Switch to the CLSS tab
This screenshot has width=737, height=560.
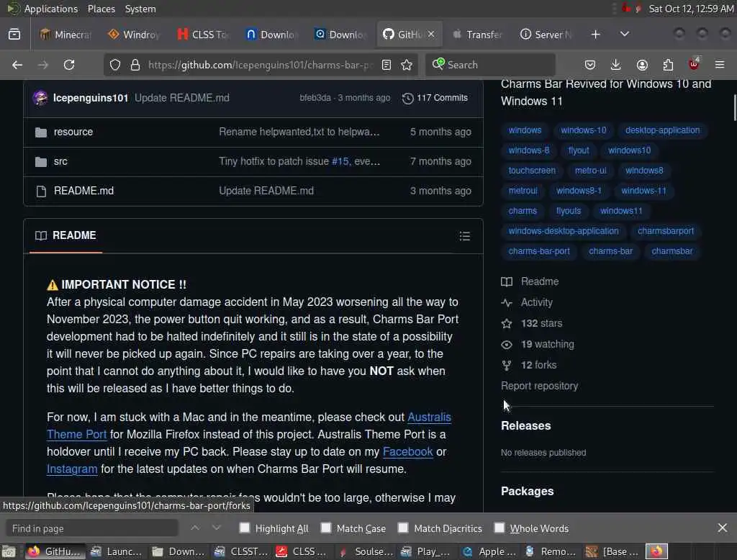pyautogui.click(x=203, y=35)
